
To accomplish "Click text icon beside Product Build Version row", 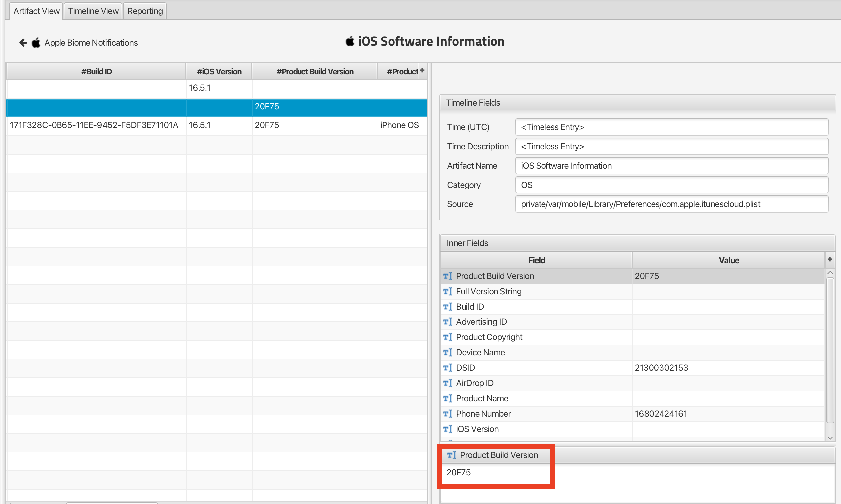I will pyautogui.click(x=447, y=276).
